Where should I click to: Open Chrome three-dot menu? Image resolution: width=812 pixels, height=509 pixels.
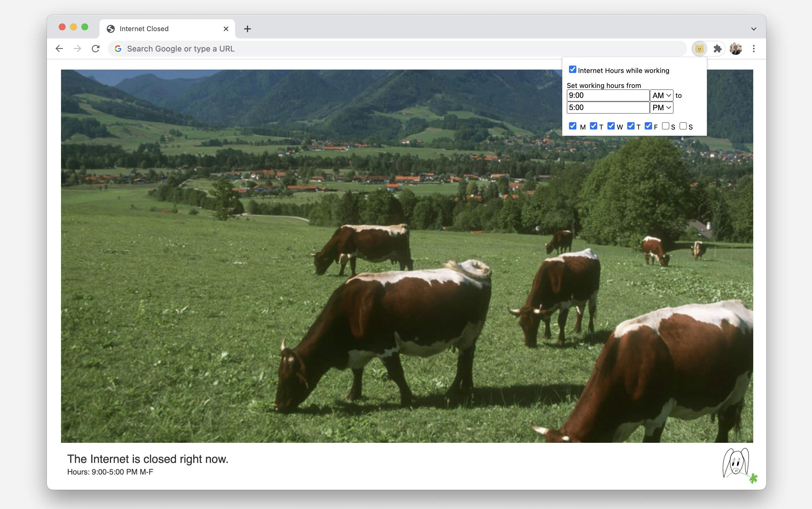754,49
